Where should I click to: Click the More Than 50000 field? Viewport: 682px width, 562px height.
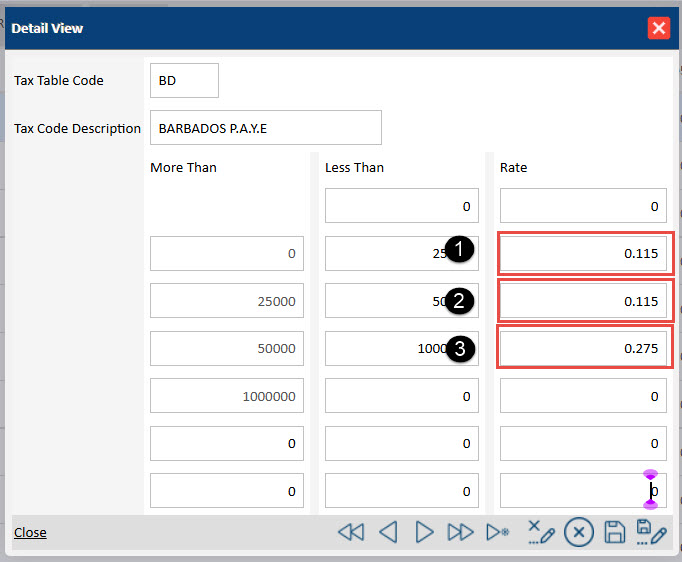[227, 348]
